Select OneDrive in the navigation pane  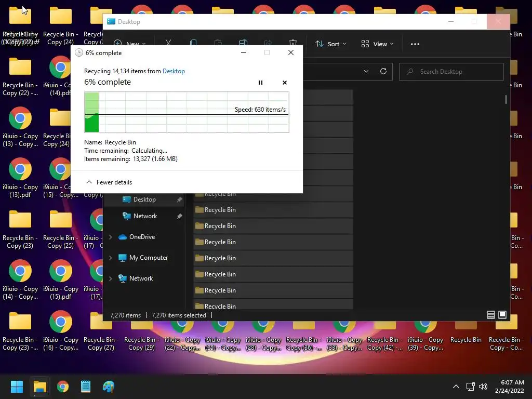point(142,237)
